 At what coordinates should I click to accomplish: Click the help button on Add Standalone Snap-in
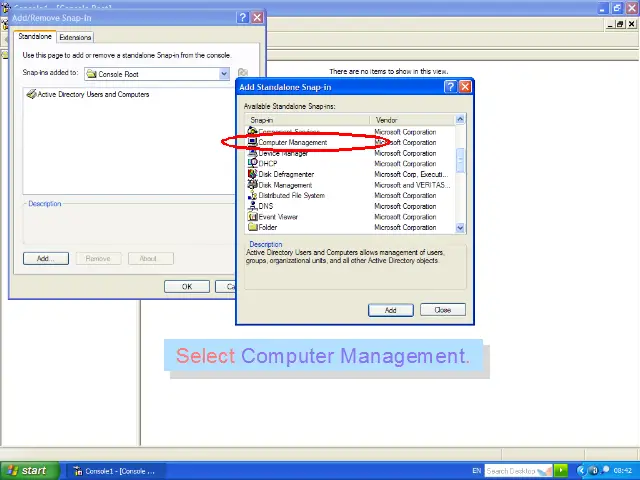(x=450, y=87)
